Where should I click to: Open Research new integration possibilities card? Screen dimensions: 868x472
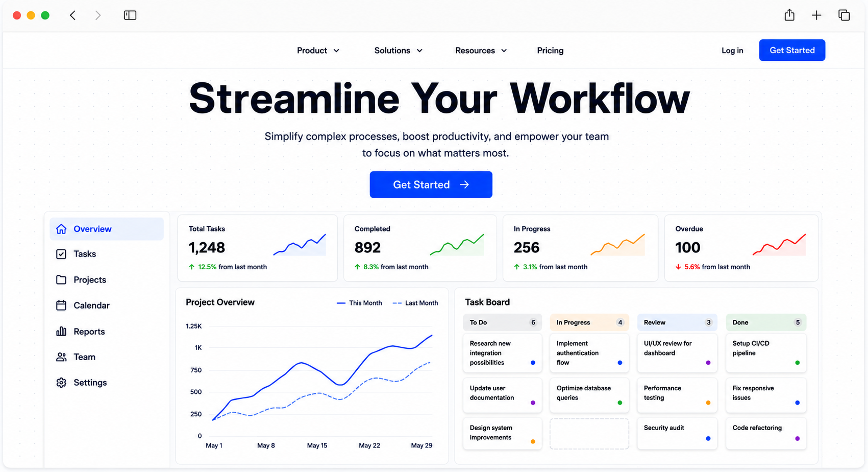[503, 353]
